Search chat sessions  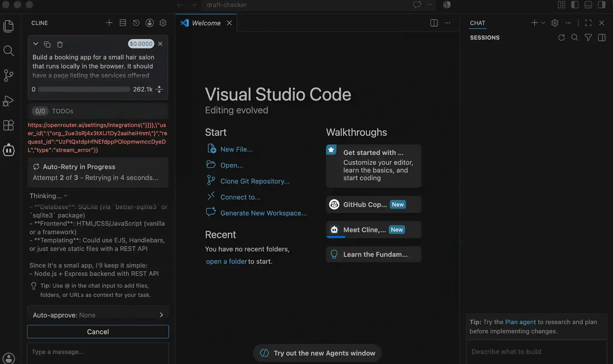pyautogui.click(x=575, y=37)
